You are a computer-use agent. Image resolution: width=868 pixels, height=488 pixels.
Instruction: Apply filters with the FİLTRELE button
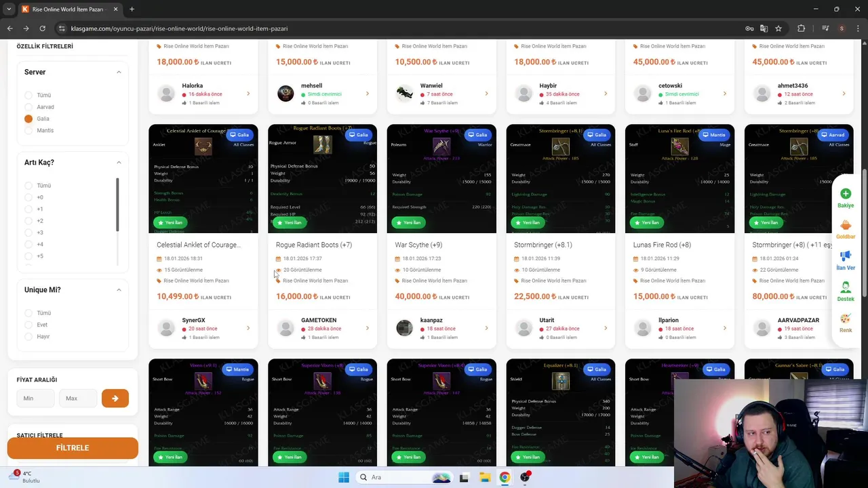[x=73, y=448]
